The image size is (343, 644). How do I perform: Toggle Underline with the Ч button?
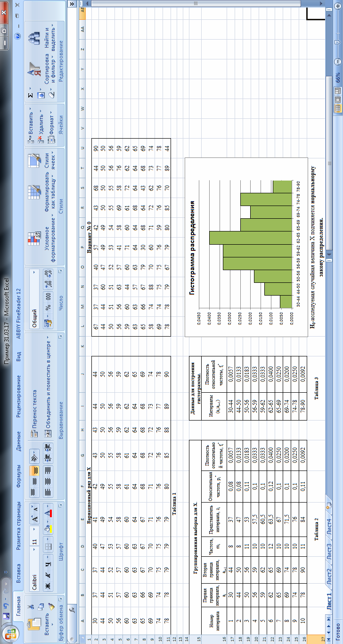(x=48, y=565)
